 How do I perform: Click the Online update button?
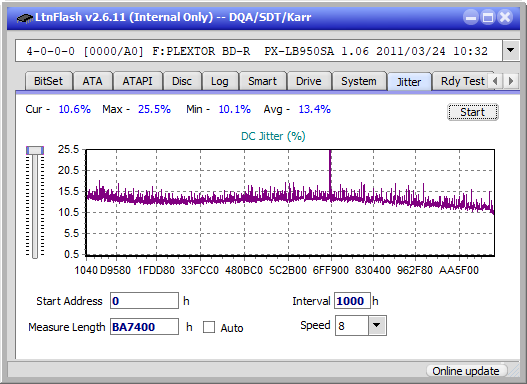(x=466, y=371)
